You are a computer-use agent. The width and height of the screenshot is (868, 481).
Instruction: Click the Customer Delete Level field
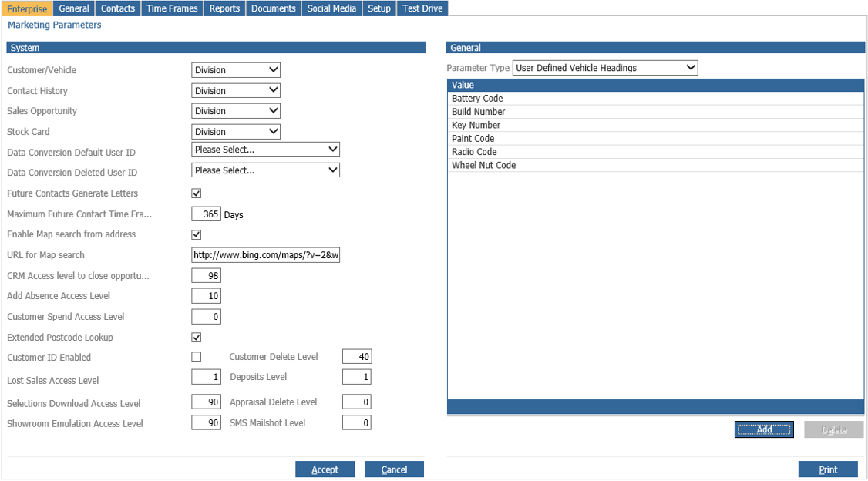pos(357,356)
